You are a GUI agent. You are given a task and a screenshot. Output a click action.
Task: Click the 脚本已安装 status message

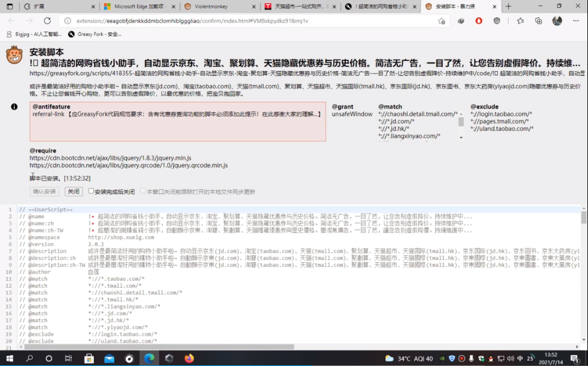click(60, 179)
